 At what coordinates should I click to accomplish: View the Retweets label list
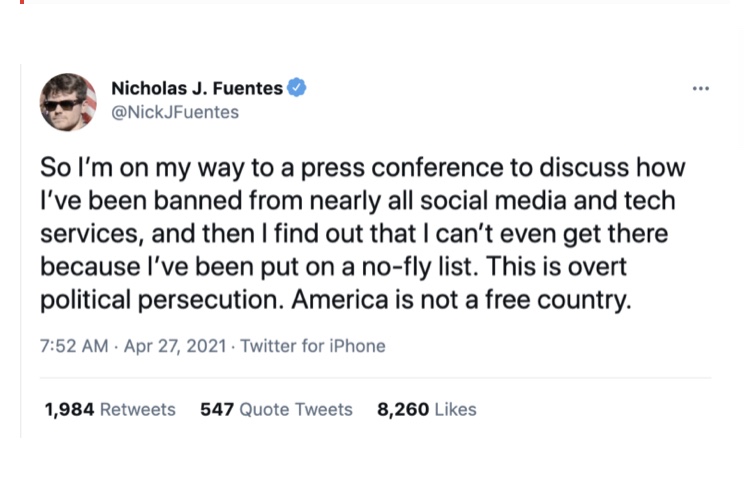click(139, 409)
